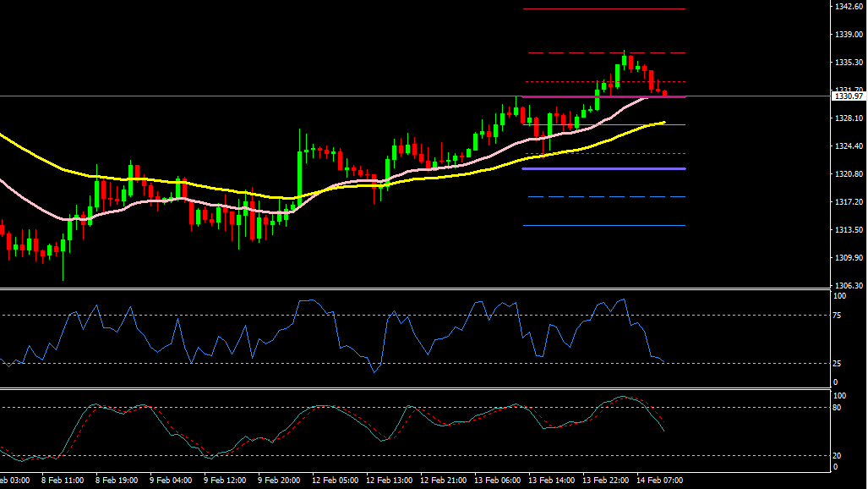Click the 9 Feb 20:00 time label

click(279, 481)
